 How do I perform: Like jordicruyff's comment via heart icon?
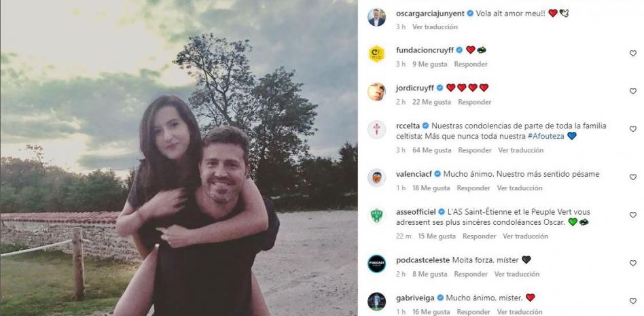tap(633, 91)
